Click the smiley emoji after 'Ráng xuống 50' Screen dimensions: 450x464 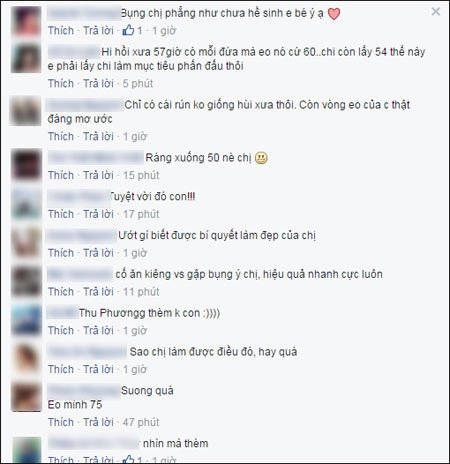pyautogui.click(x=261, y=158)
